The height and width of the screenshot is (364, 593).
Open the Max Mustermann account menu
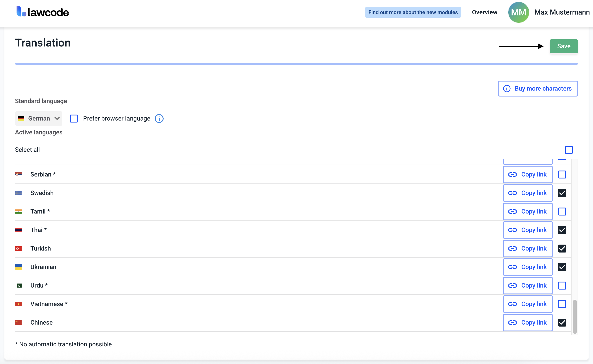coord(562,12)
